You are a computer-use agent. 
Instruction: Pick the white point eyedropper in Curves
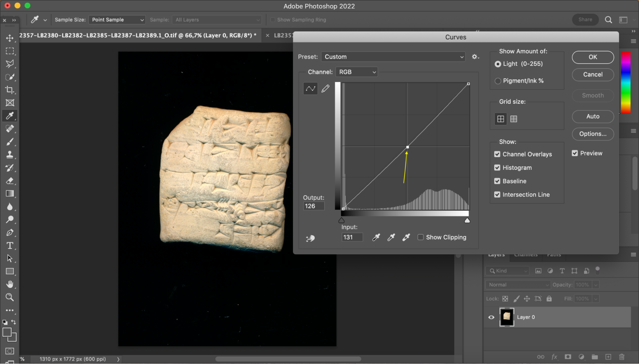[x=406, y=237]
